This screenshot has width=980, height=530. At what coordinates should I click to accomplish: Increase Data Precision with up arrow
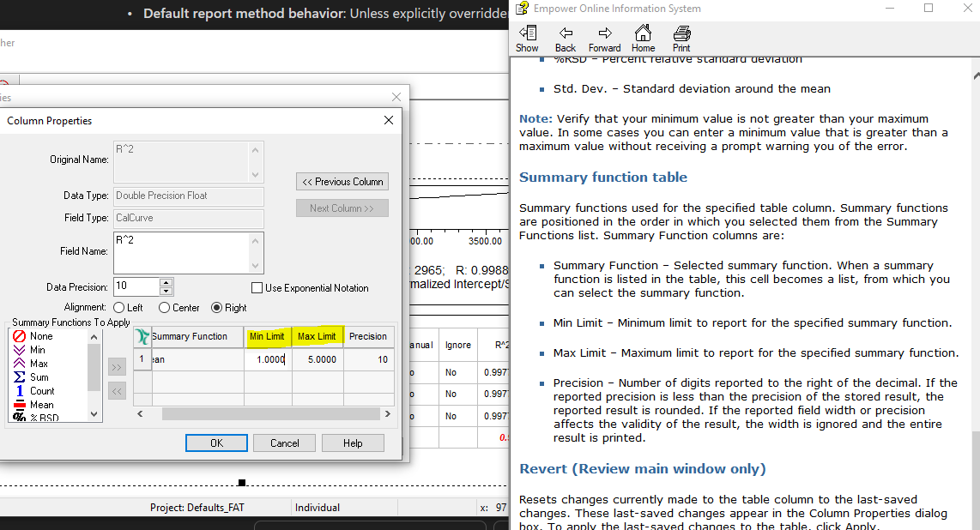(x=166, y=283)
